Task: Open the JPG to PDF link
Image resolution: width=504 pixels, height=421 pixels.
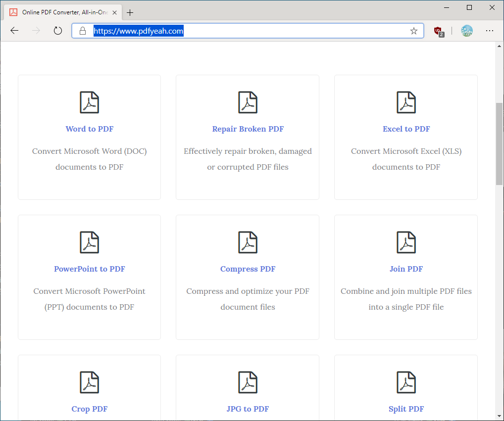Action: tap(248, 409)
